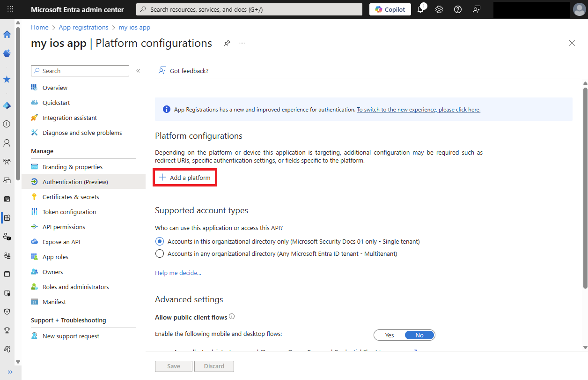Open the settings gear in header
588x380 pixels.
point(439,9)
